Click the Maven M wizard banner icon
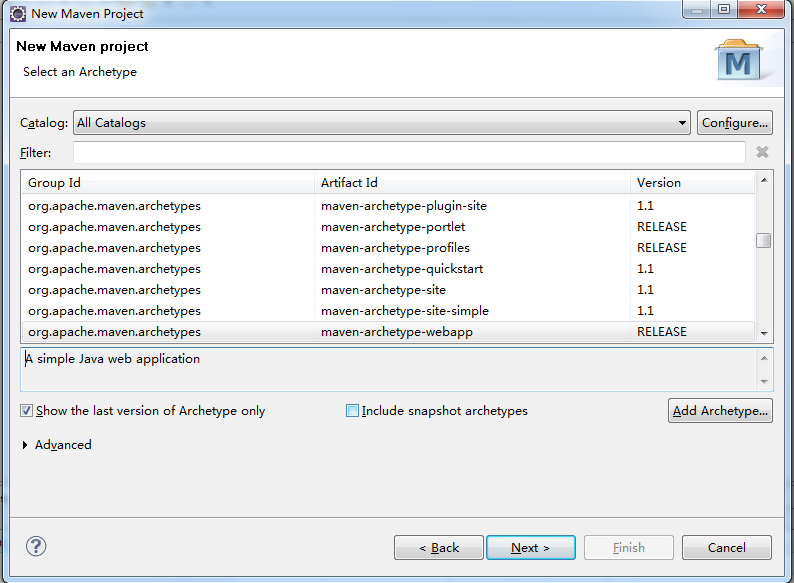This screenshot has width=794, height=583. 740,61
